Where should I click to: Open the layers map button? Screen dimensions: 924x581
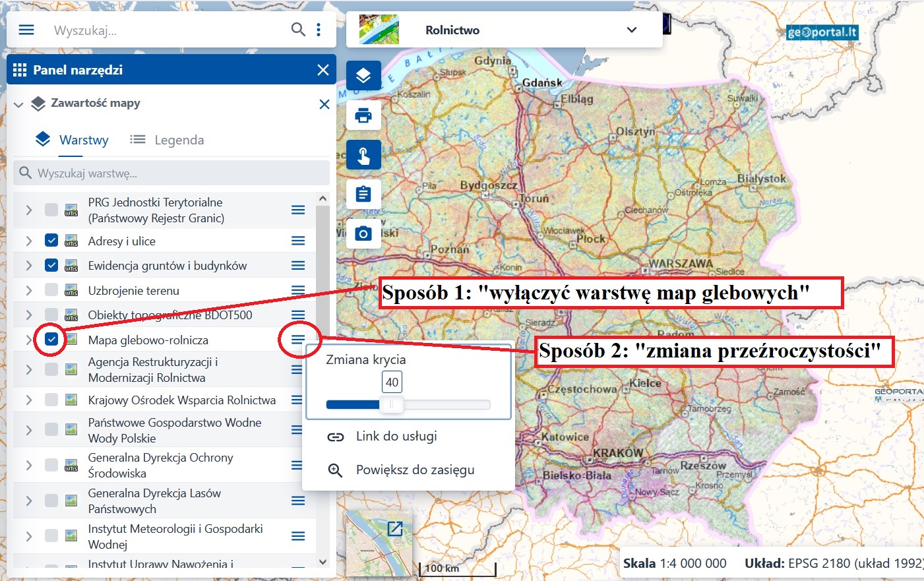click(363, 76)
